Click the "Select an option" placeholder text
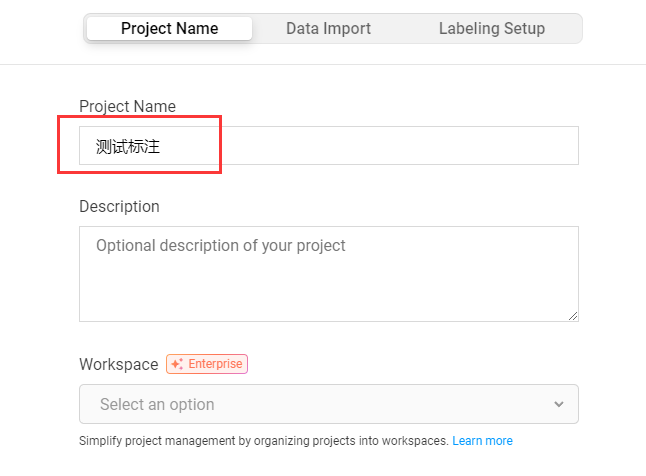646x476 pixels. [x=157, y=404]
